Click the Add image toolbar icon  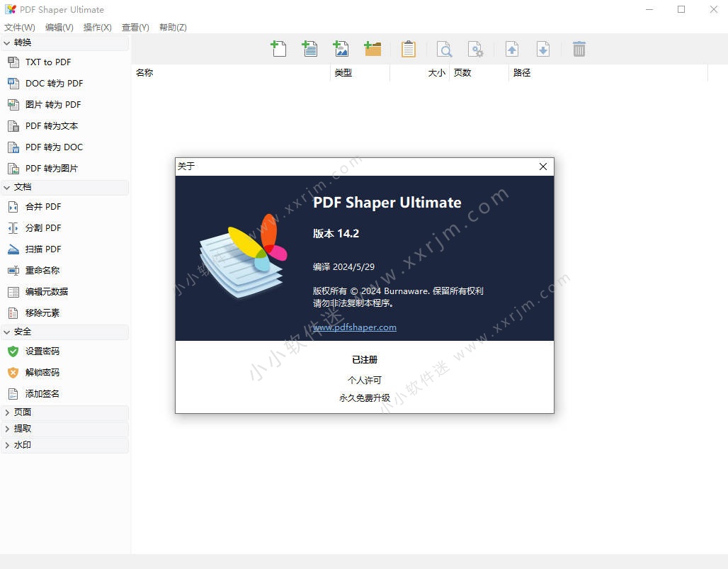(x=341, y=49)
